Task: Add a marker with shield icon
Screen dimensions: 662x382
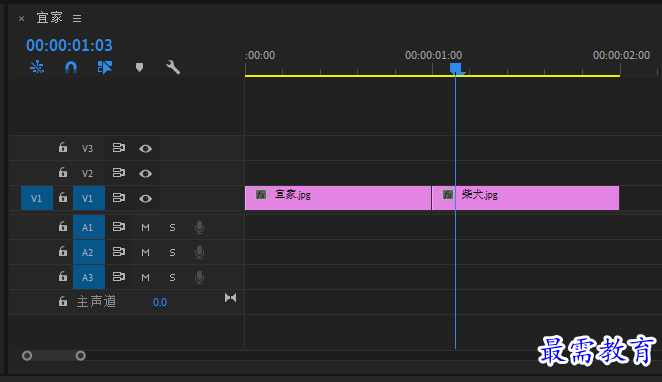Action: tap(139, 67)
